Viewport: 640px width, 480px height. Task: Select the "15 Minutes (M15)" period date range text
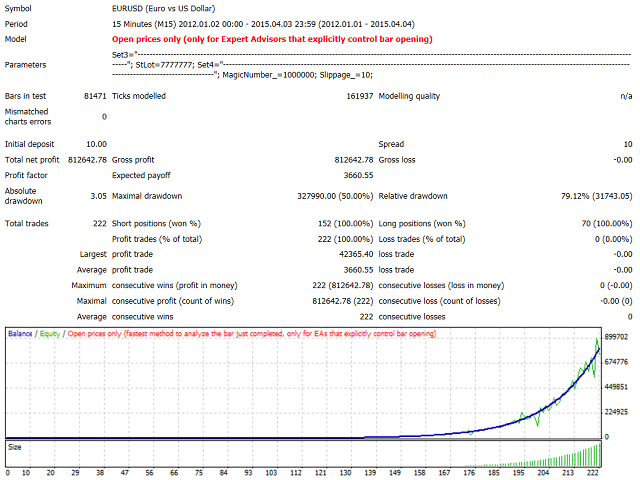pos(263,24)
